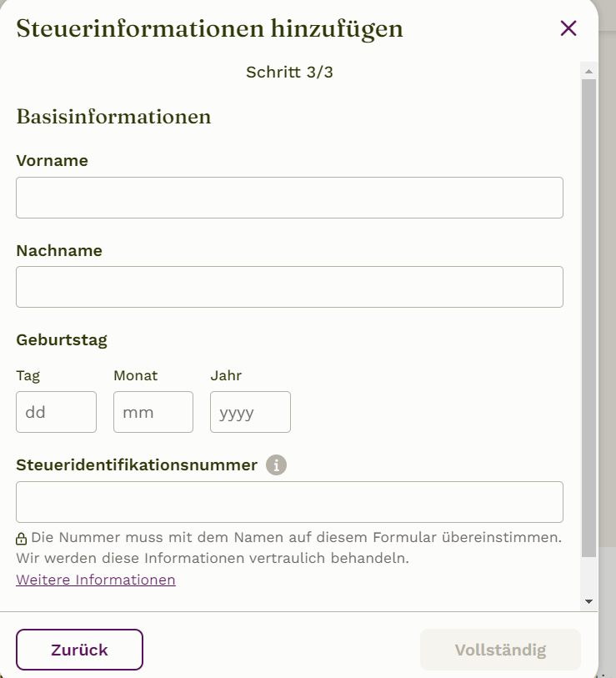
Task: Focus the Nachname input field
Action: click(289, 287)
